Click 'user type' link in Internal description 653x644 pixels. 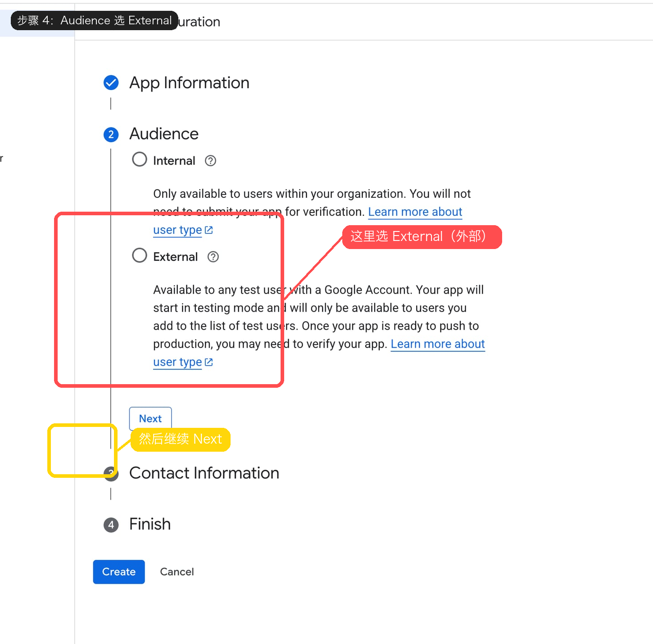tap(177, 230)
